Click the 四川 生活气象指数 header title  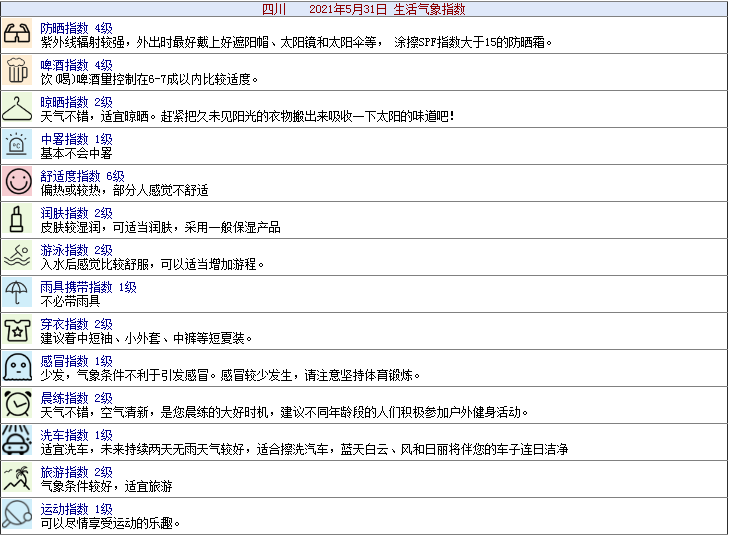pyautogui.click(x=364, y=9)
